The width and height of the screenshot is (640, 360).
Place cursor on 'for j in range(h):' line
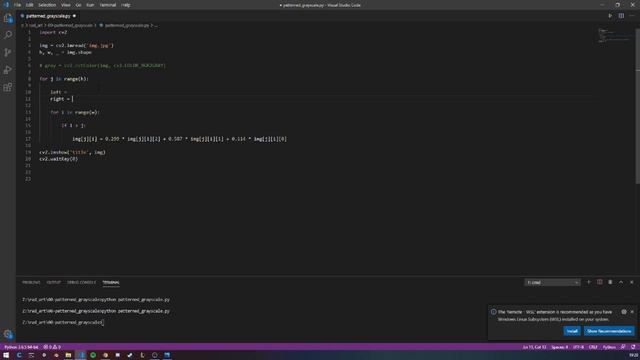[64, 79]
